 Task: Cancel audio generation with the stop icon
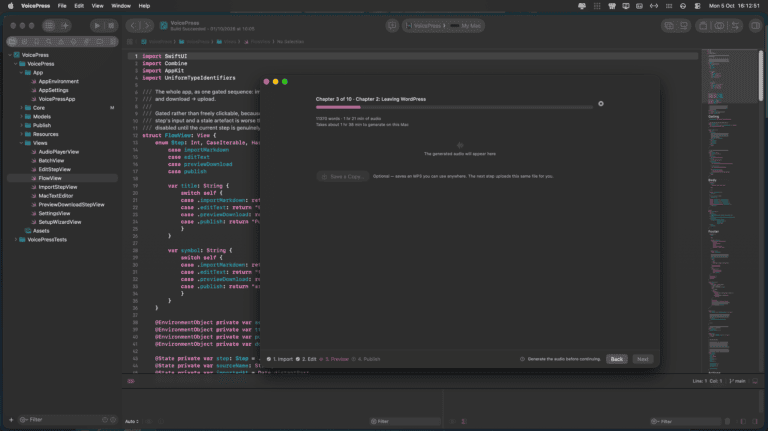(x=600, y=104)
